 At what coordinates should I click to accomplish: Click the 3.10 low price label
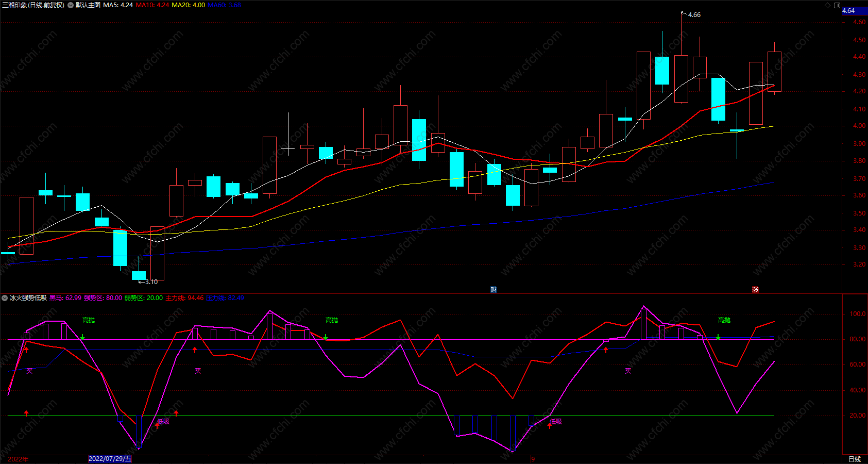click(151, 282)
